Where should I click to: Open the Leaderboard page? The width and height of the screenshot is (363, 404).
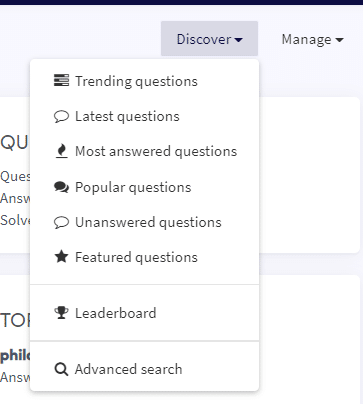pyautogui.click(x=144, y=313)
